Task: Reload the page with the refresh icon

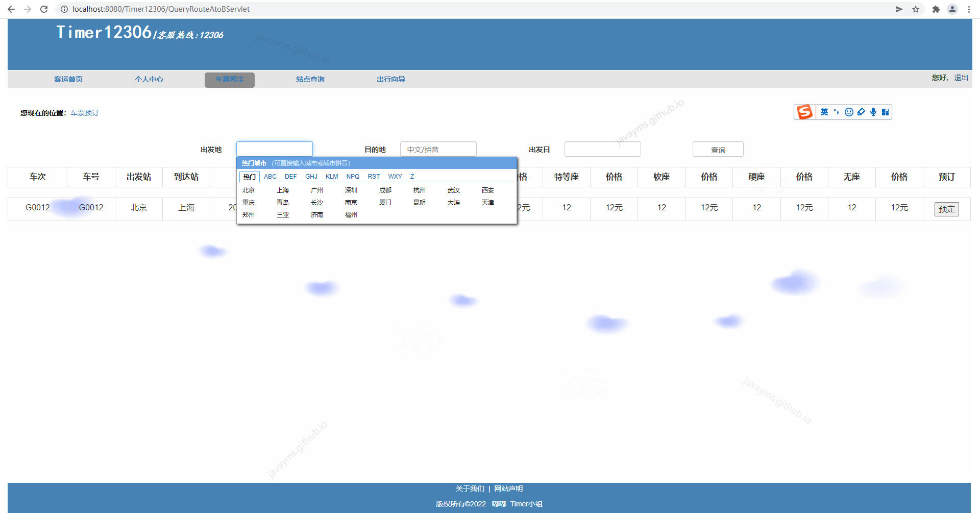Action: tap(43, 9)
